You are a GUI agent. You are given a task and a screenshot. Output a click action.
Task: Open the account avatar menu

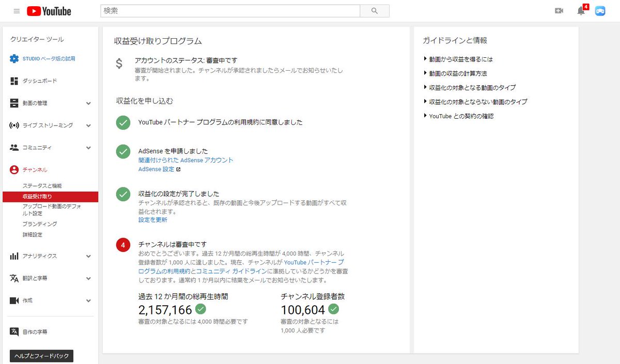coord(600,11)
